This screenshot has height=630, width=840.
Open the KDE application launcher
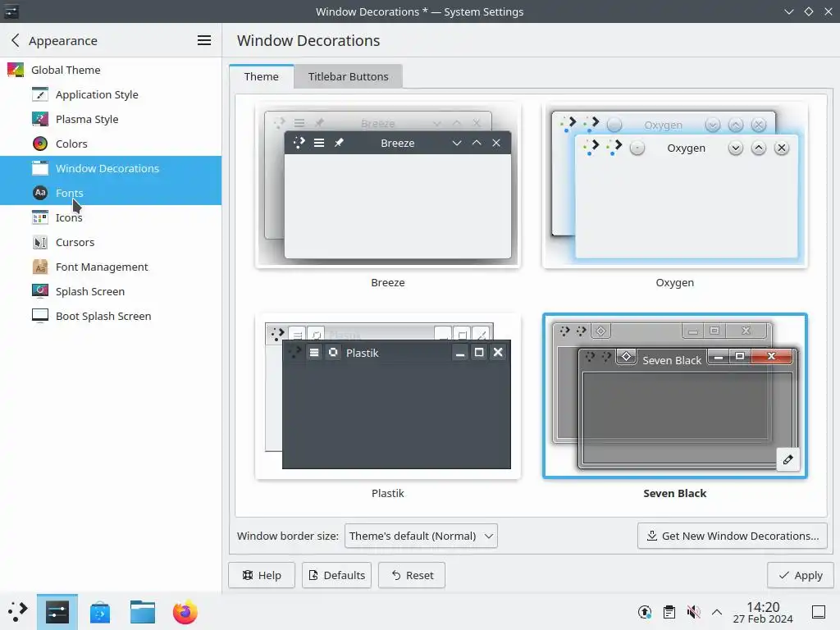click(18, 612)
